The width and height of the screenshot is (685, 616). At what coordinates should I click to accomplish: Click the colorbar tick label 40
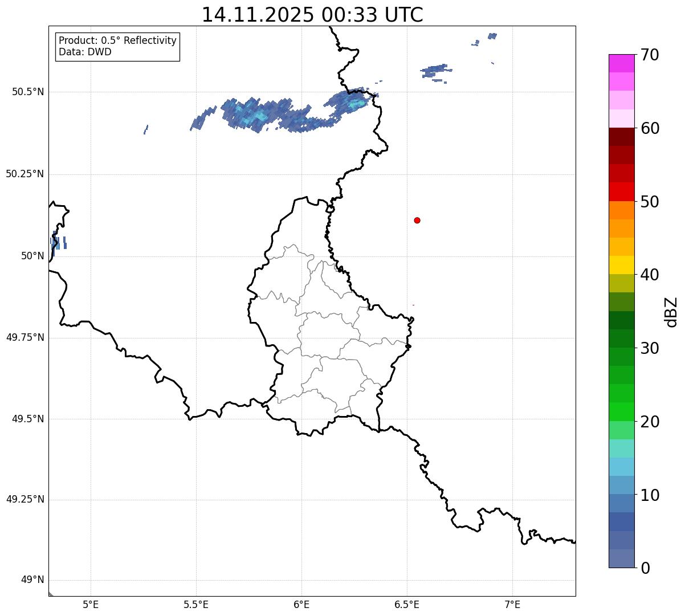click(650, 275)
